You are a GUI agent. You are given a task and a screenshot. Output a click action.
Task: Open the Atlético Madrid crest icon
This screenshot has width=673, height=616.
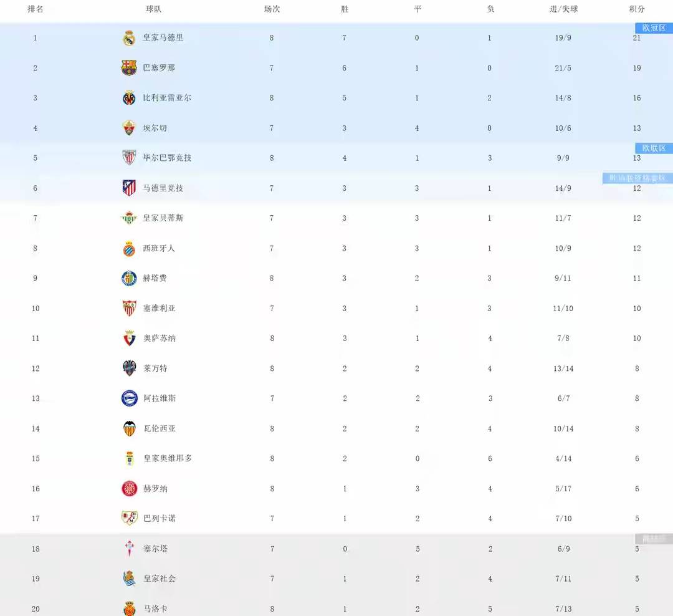coord(129,188)
